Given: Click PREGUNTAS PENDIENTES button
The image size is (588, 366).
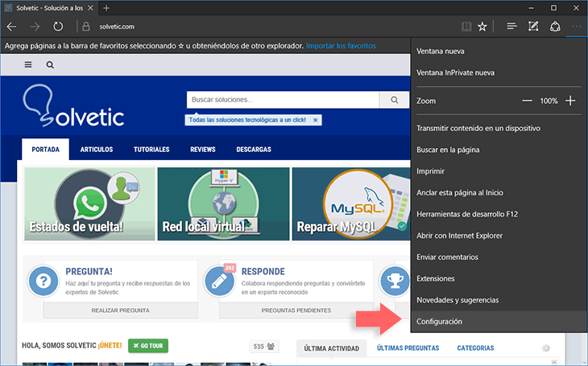Looking at the screenshot, I should tap(296, 310).
